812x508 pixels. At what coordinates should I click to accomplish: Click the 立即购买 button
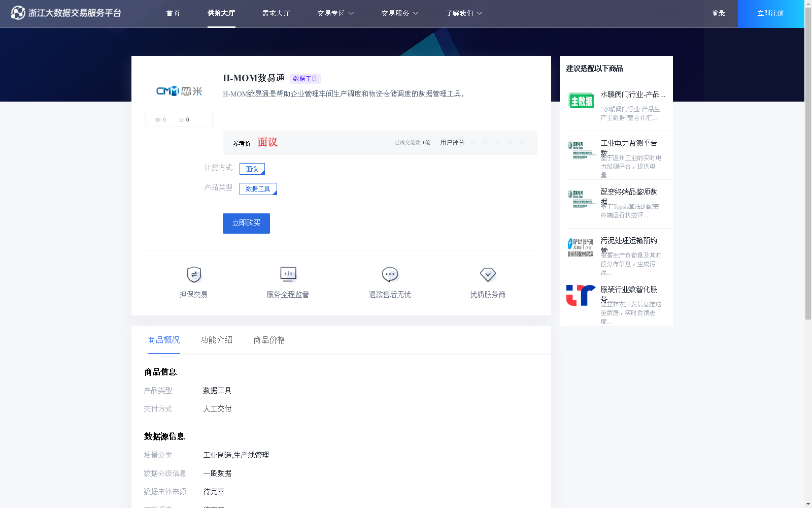[246, 224]
